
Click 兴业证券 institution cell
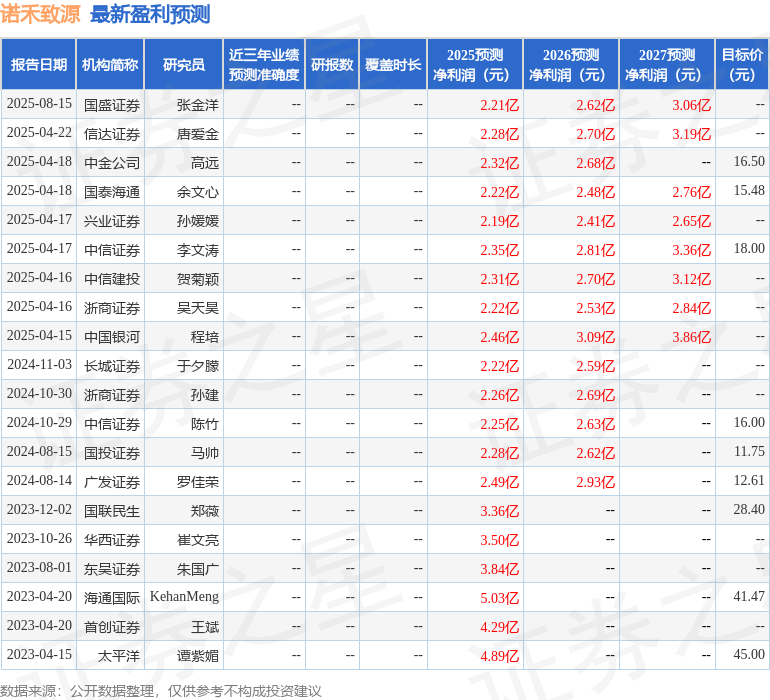click(112, 221)
